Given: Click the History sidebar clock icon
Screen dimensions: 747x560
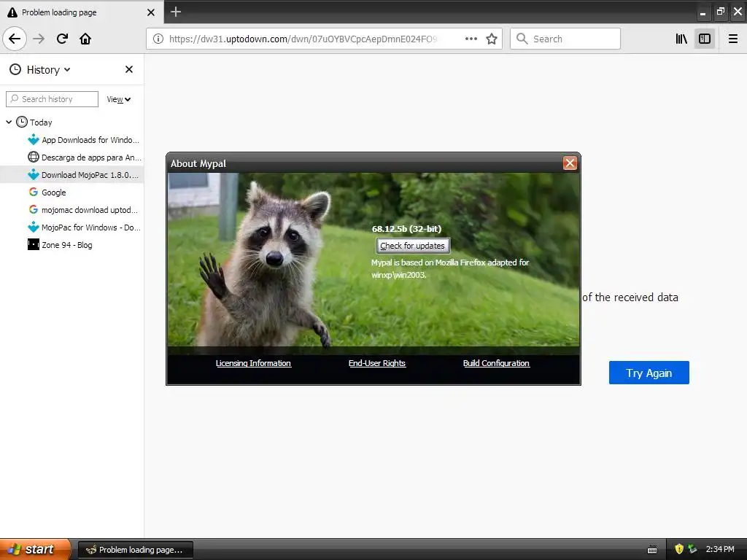Looking at the screenshot, I should point(15,69).
